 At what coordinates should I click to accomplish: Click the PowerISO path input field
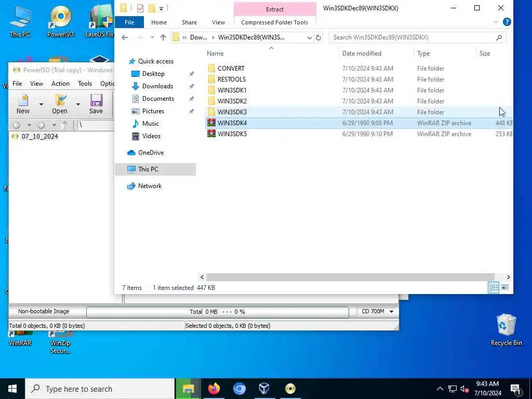click(96, 125)
